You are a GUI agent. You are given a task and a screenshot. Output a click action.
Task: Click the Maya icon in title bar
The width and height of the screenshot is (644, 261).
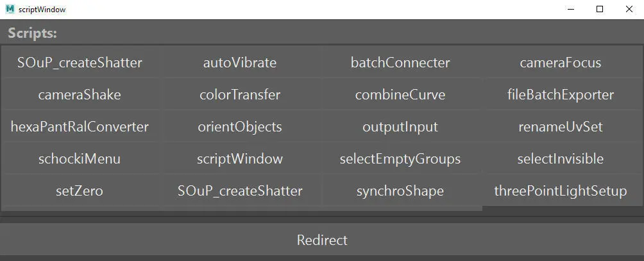click(10, 10)
